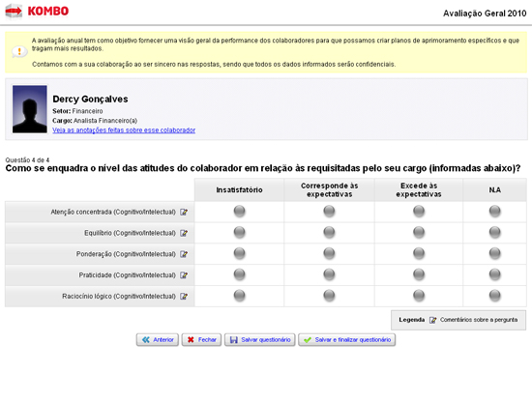Click the N.A column header

coord(494,189)
